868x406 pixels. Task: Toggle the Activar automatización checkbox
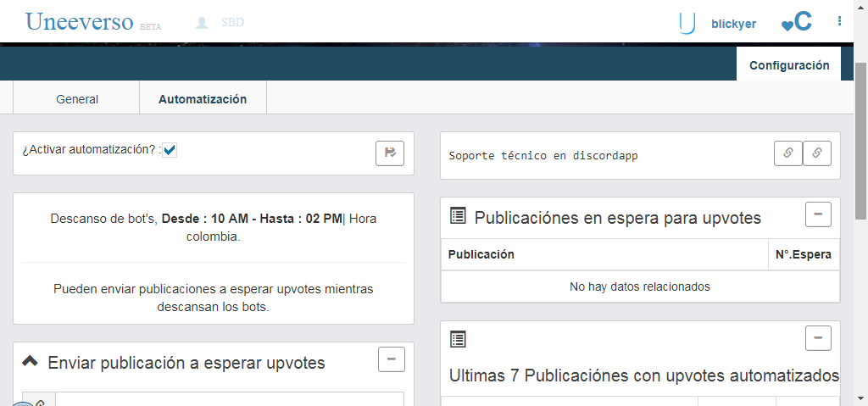pos(170,150)
